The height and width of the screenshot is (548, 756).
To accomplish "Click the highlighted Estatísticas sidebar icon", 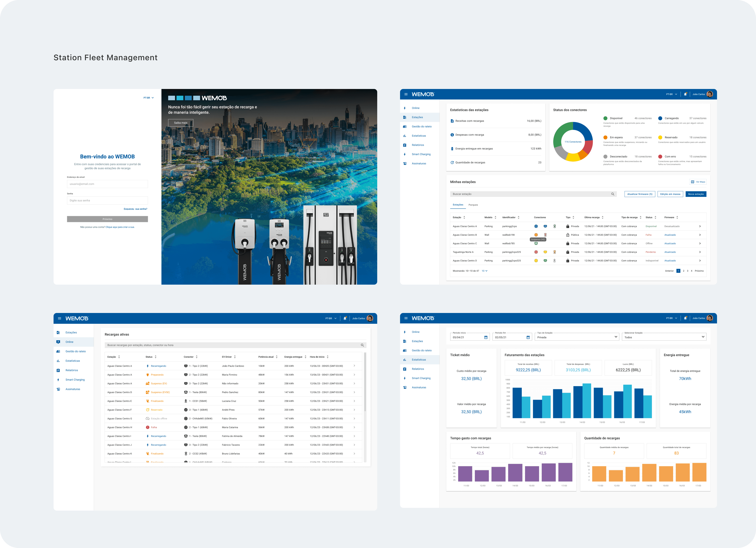I will (405, 360).
